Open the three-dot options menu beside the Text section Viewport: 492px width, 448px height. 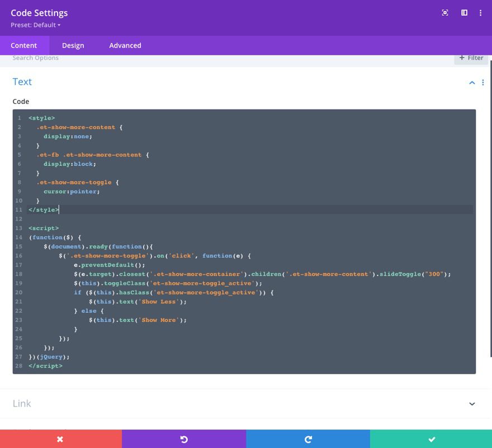(483, 82)
